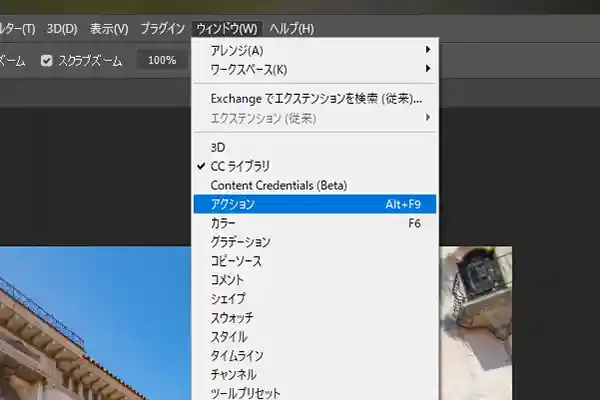The width and height of the screenshot is (600, 400).
Task: Open the 表示(V) menu
Action: pyautogui.click(x=109, y=29)
